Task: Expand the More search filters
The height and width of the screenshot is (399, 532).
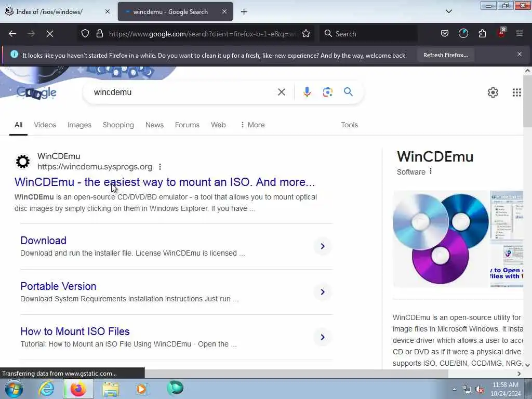Action: pos(252,125)
